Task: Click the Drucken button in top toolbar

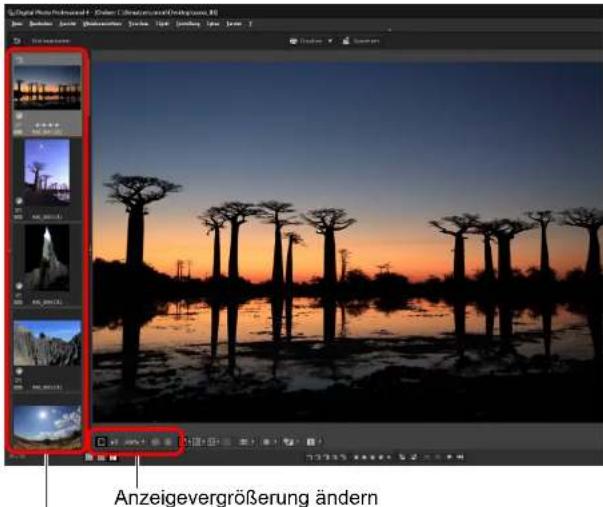Action: coord(306,41)
